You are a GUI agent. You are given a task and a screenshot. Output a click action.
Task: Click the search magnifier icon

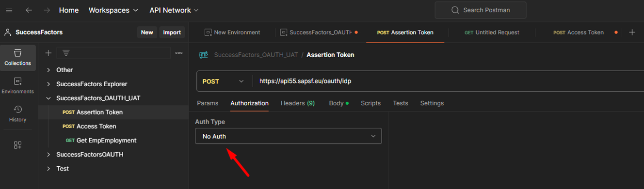point(455,10)
